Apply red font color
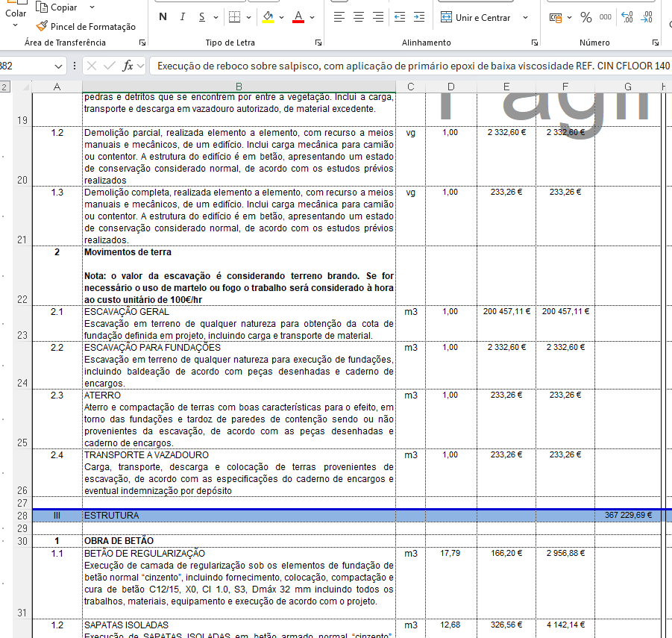The height and width of the screenshot is (638, 672). pos(298,17)
